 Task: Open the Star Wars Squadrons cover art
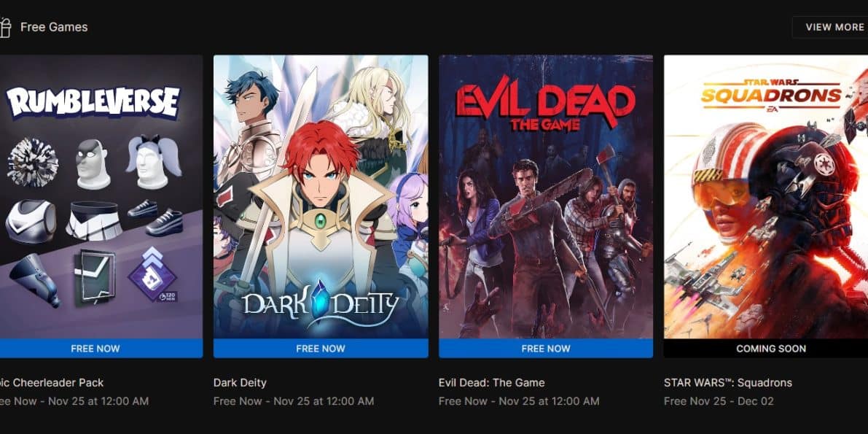766,197
